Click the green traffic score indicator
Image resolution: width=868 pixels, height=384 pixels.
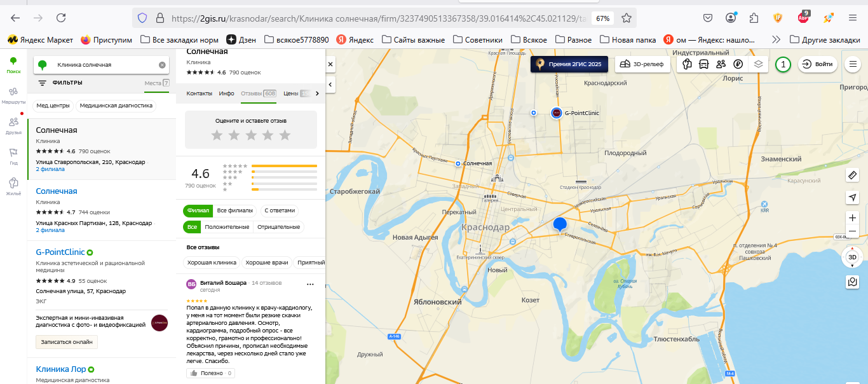coord(783,64)
